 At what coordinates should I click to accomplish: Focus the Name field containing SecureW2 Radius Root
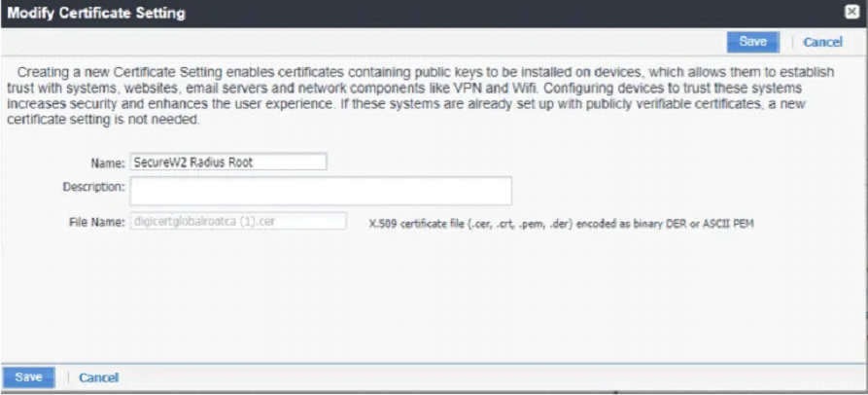pyautogui.click(x=228, y=162)
